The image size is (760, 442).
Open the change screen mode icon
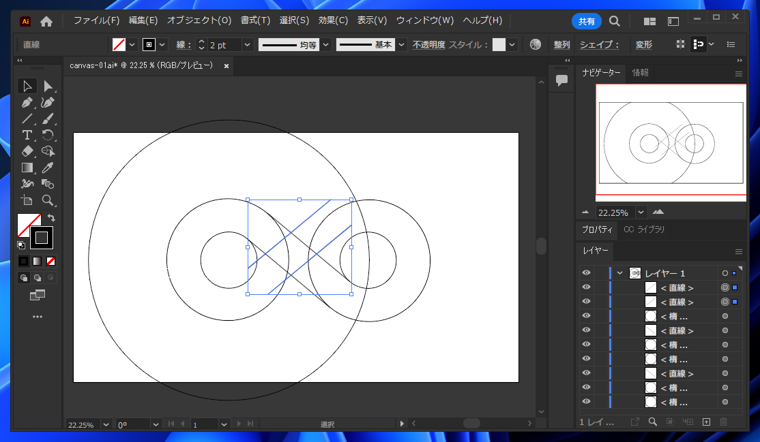[37, 295]
